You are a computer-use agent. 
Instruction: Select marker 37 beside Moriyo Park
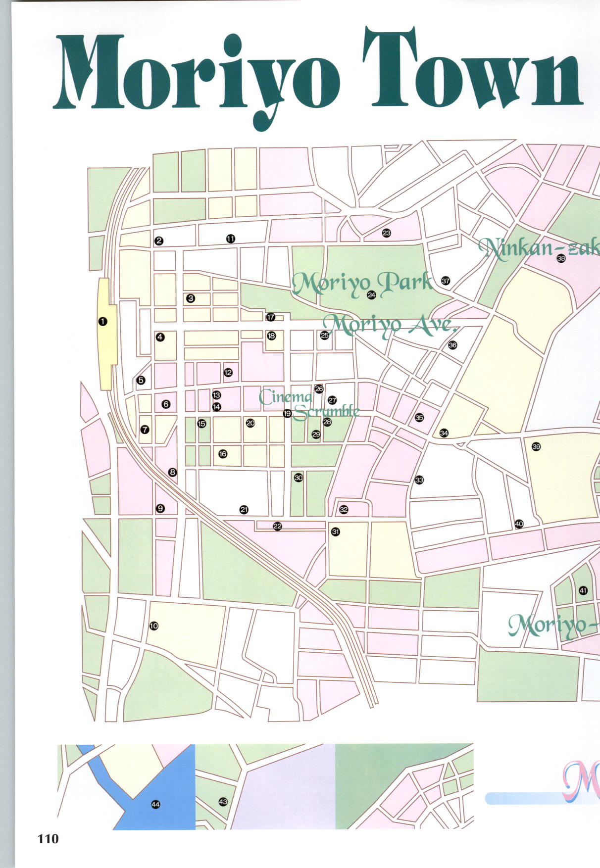[x=446, y=281]
